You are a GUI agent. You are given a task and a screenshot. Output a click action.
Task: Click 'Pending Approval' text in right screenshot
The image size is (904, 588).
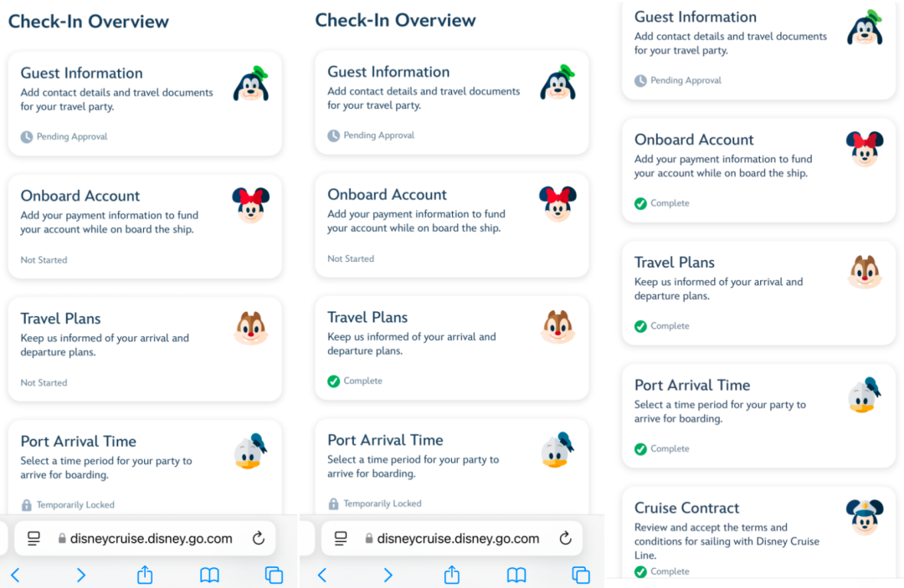pos(686,80)
